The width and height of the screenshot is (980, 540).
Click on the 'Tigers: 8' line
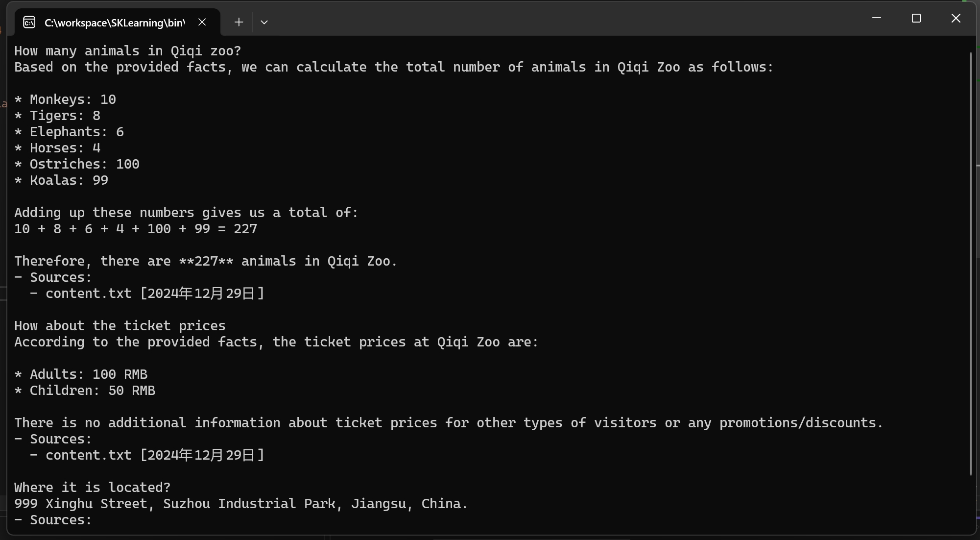[x=65, y=116]
